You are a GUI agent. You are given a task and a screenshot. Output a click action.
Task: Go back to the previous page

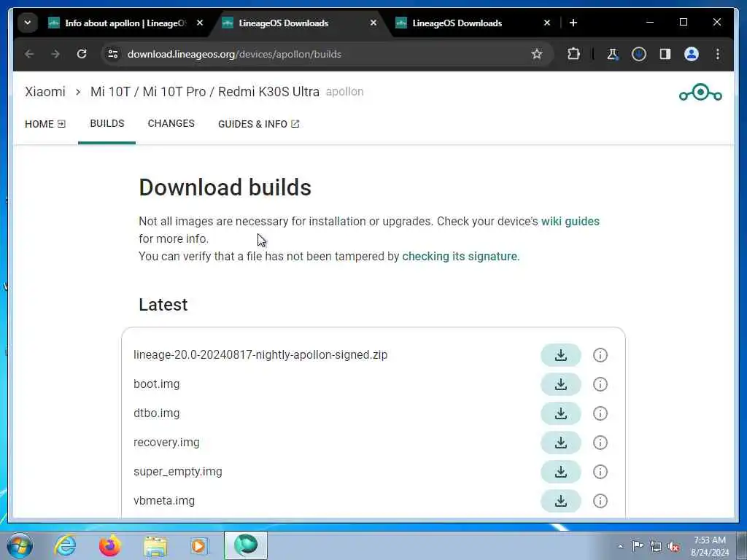tap(29, 54)
